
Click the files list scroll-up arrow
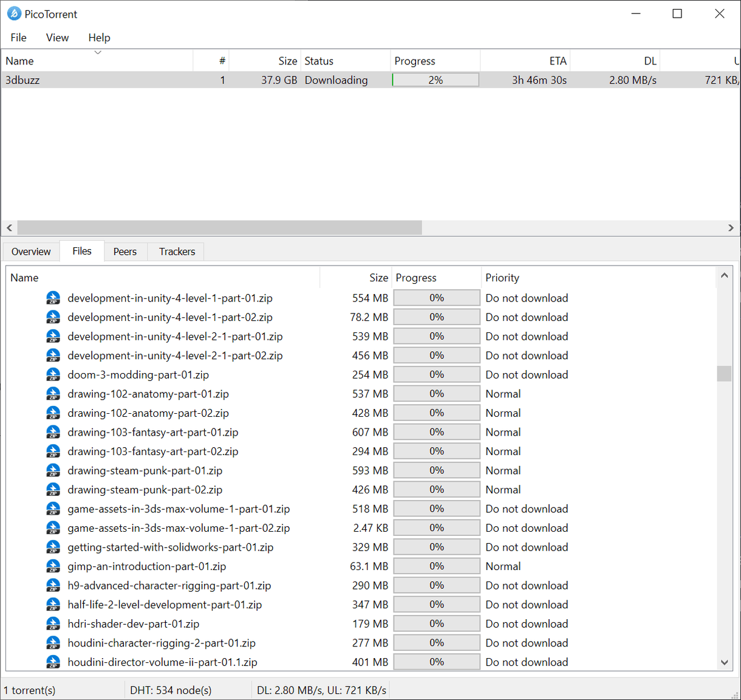tap(724, 275)
